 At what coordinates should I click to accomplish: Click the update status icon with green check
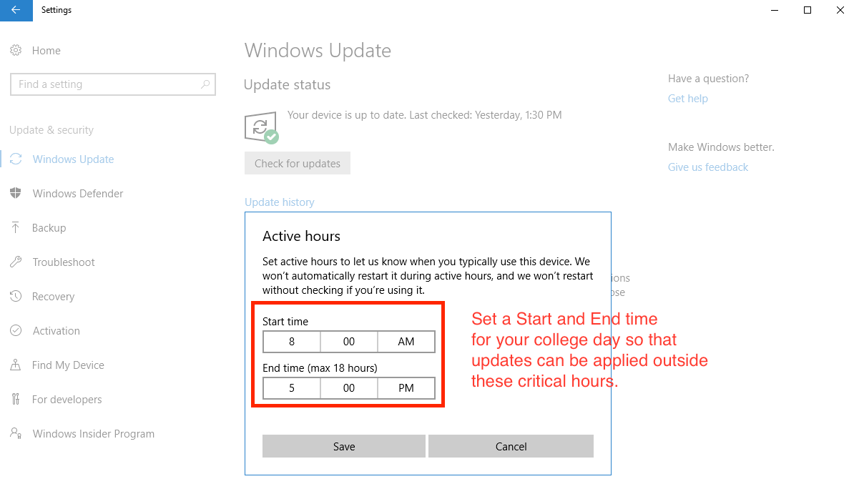[262, 129]
